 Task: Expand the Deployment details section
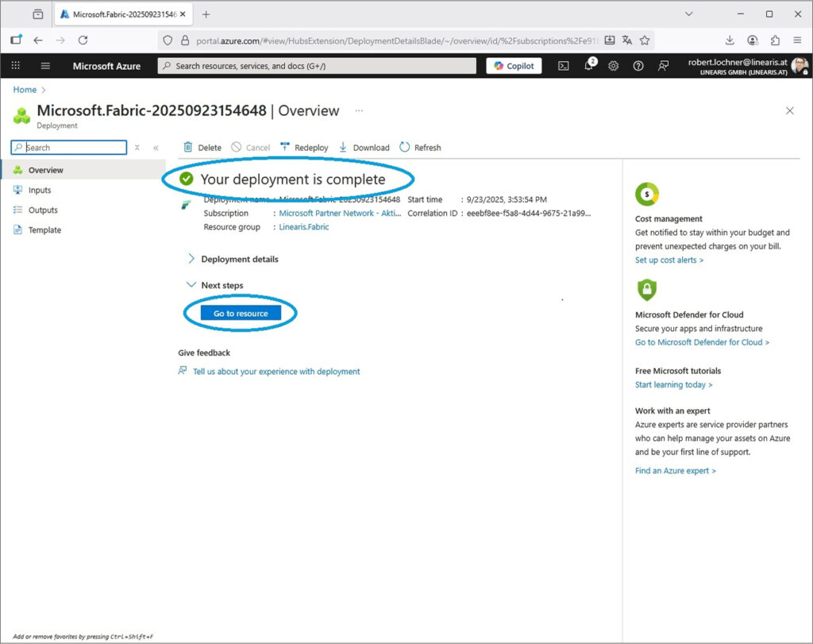[x=233, y=259]
